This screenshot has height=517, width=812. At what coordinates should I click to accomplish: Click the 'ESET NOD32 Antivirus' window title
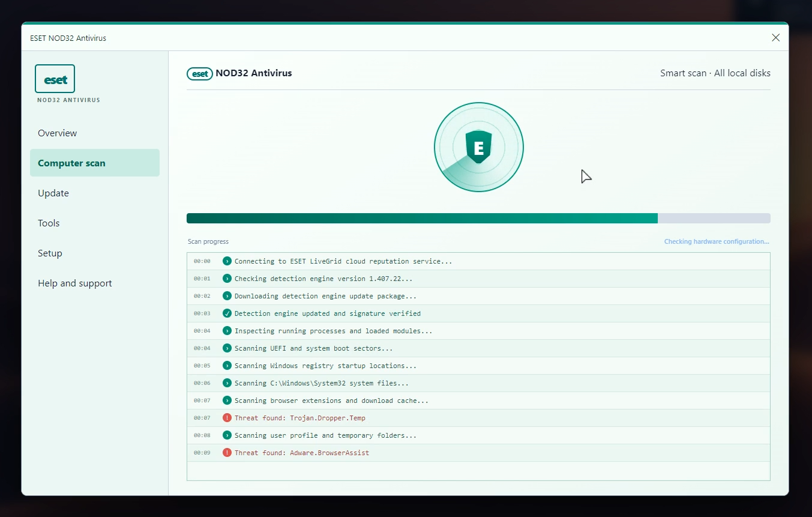coord(68,38)
